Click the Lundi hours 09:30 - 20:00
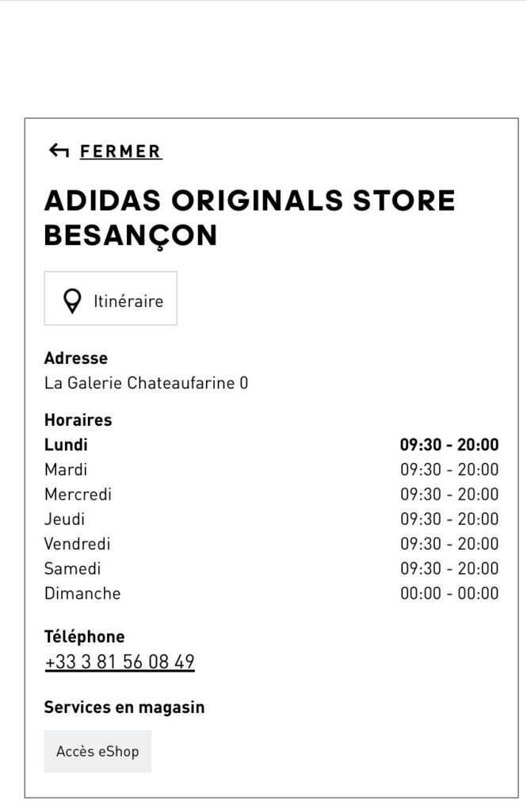 (449, 445)
